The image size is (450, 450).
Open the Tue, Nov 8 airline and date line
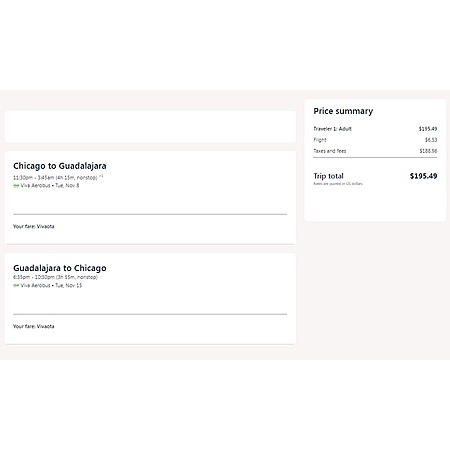point(46,186)
